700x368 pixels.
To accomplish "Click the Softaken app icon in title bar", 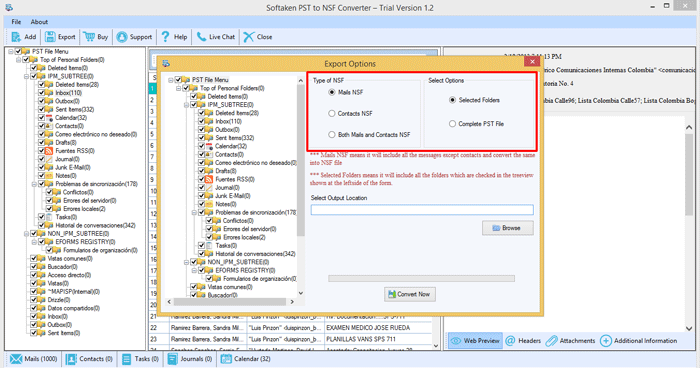I will [x=9, y=8].
